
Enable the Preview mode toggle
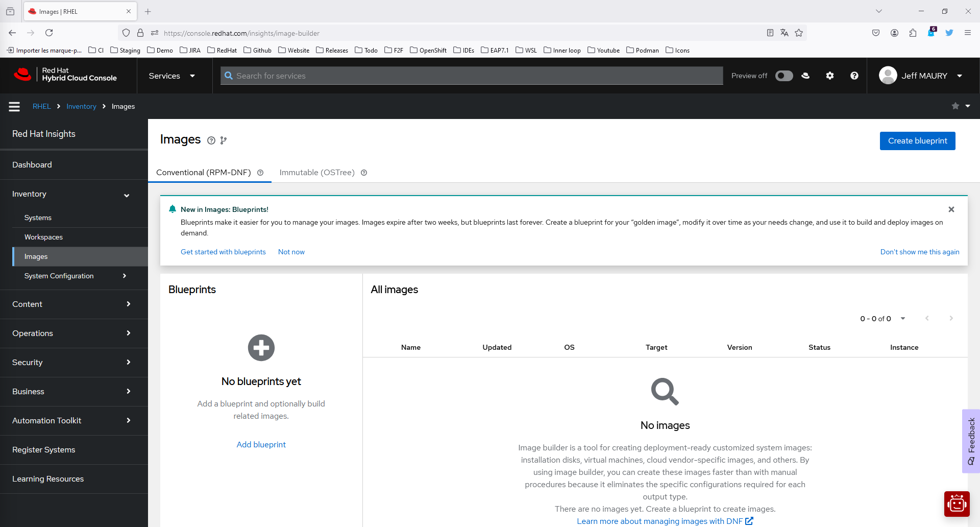(x=784, y=75)
